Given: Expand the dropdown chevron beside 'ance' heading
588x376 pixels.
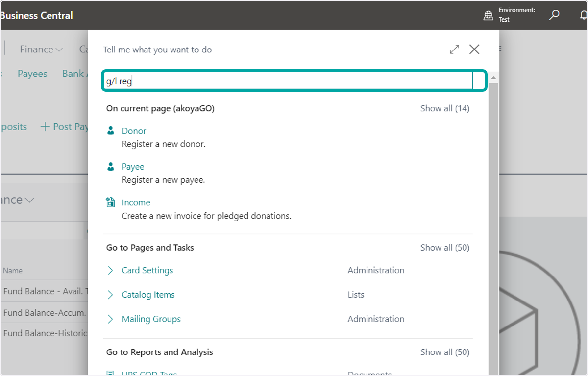Looking at the screenshot, I should tap(29, 200).
